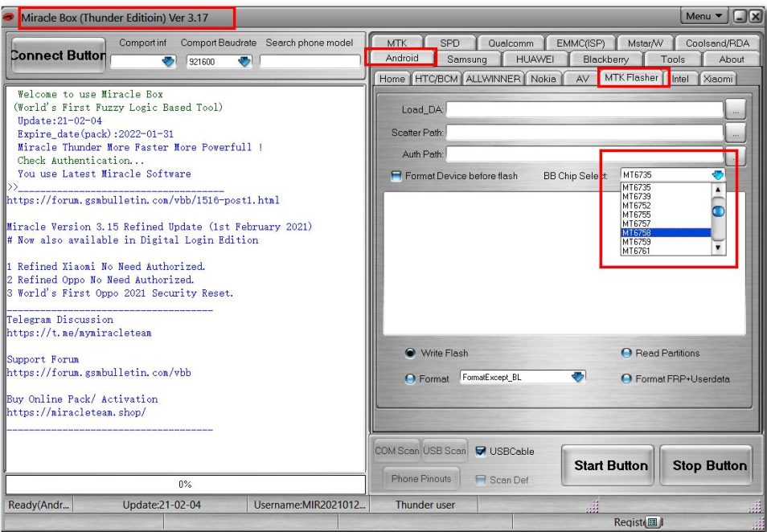Go to the HTC/BCM sub-tab
The image size is (767, 532).
(x=437, y=79)
